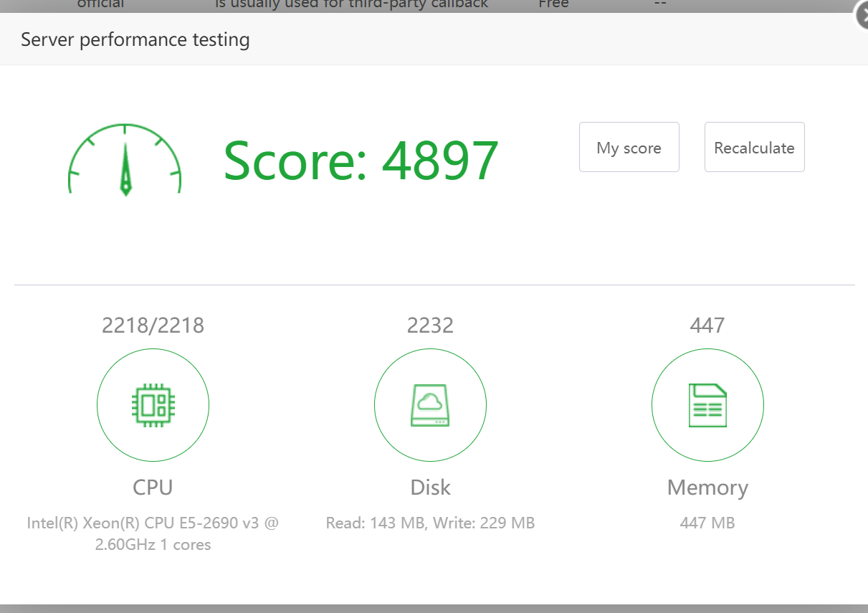
Task: Click the Intel Xeon E5-2690 v3 description
Action: 153,533
